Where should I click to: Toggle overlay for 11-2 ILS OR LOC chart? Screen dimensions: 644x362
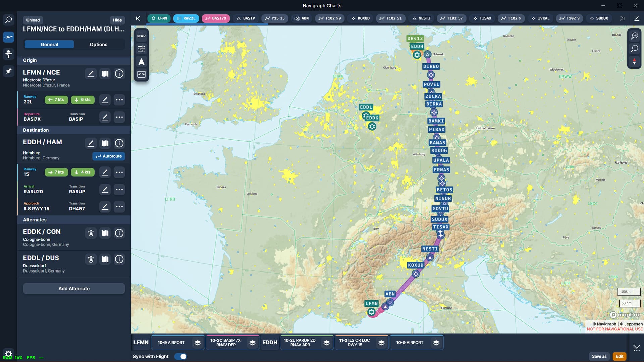[381, 343]
